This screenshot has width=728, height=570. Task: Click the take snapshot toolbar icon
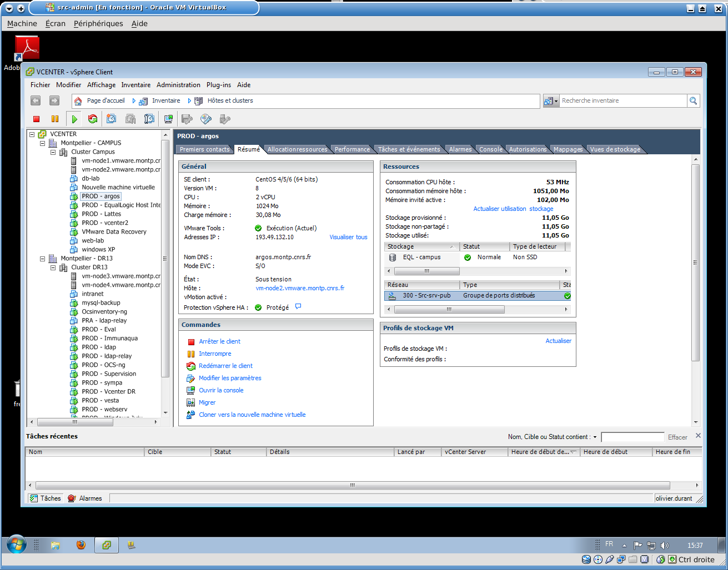(112, 119)
